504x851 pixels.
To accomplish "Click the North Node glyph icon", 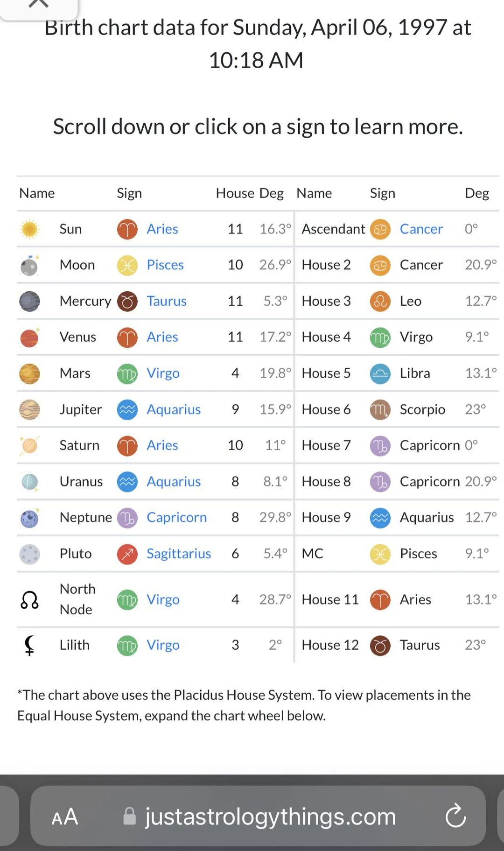I will [x=29, y=599].
